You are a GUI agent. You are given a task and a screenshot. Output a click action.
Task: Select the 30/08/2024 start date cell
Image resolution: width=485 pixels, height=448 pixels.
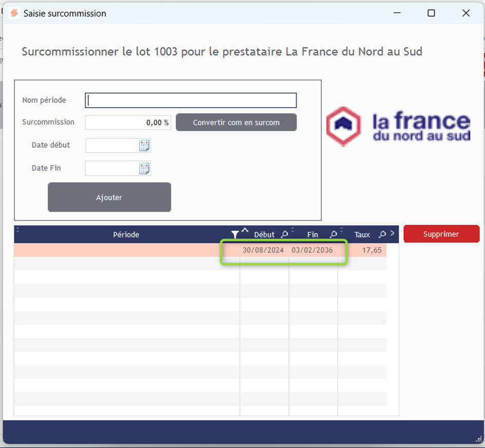(x=263, y=250)
